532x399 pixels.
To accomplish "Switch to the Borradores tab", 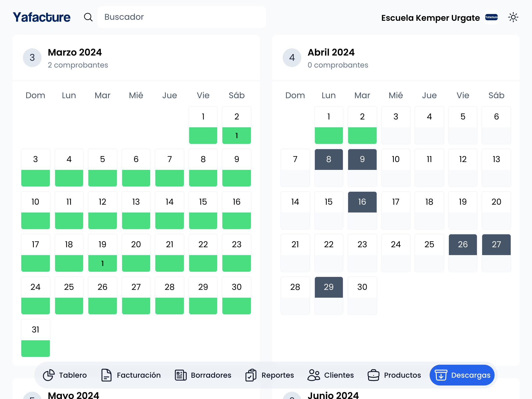I will pos(203,375).
